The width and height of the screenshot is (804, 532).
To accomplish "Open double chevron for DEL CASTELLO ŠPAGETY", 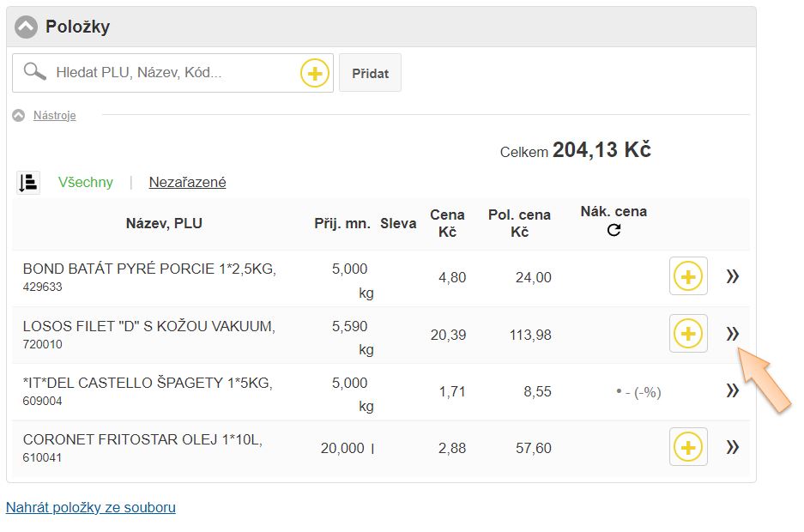I will (x=732, y=390).
